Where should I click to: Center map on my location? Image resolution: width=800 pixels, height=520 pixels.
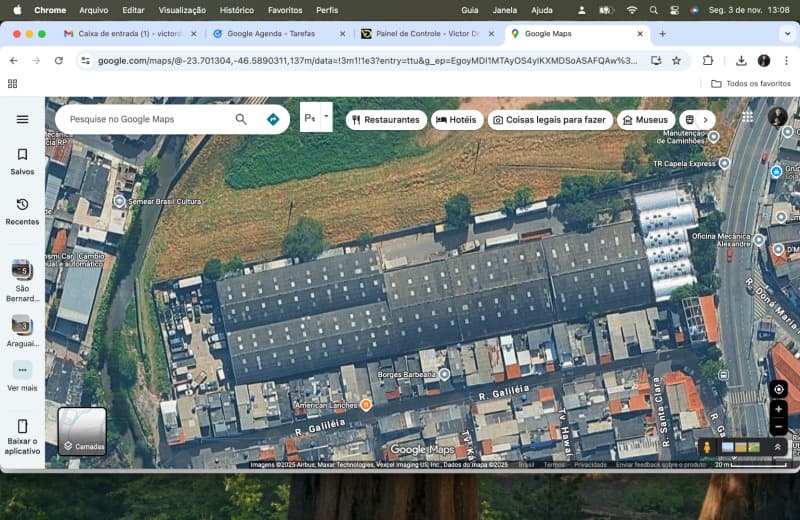pyautogui.click(x=779, y=389)
